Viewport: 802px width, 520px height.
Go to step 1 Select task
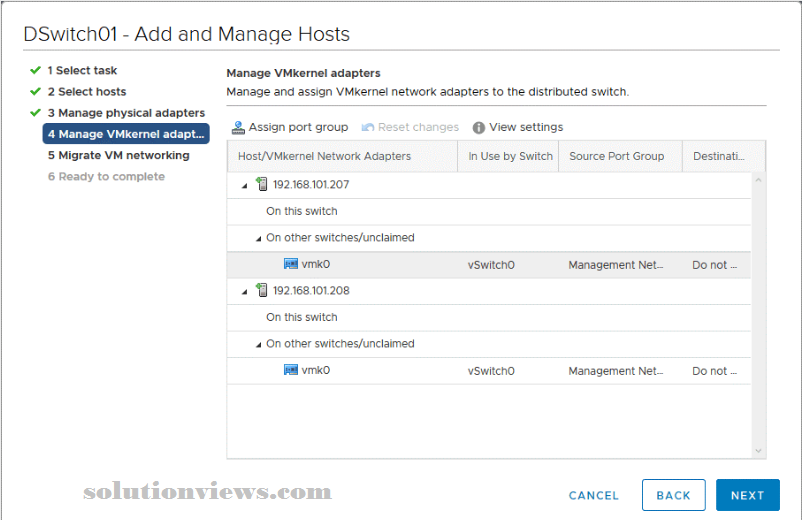tap(82, 70)
